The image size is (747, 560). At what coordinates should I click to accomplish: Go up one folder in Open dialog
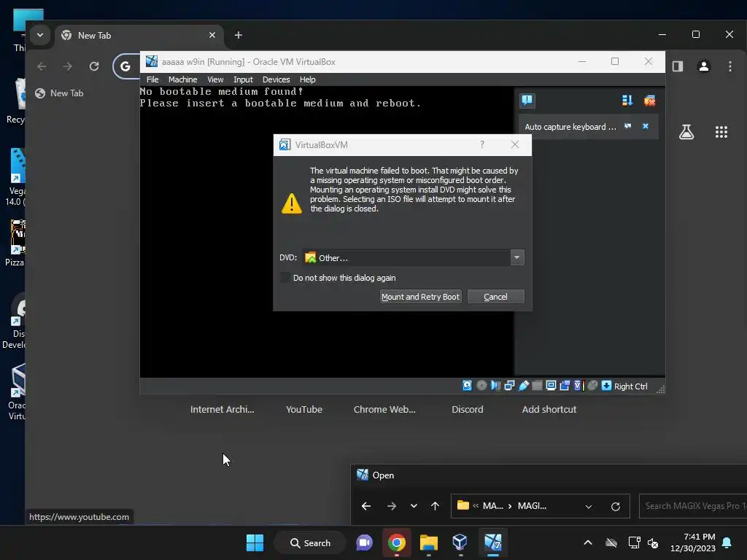point(435,506)
